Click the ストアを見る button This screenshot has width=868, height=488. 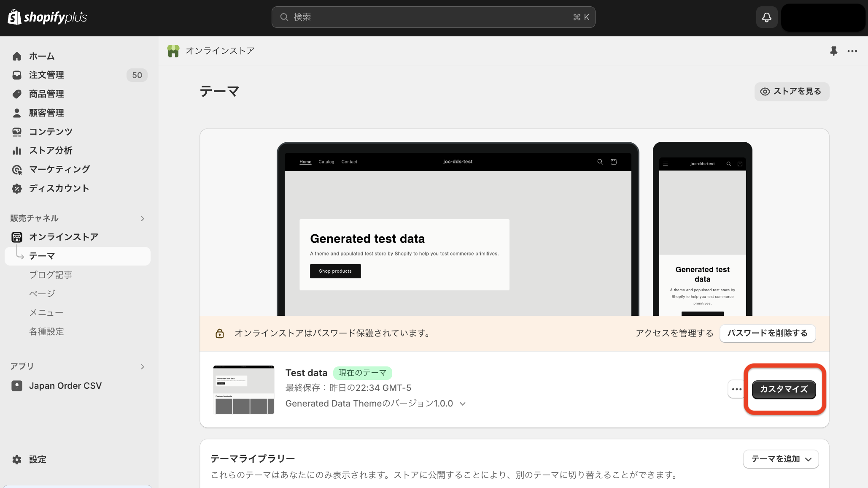(x=792, y=92)
